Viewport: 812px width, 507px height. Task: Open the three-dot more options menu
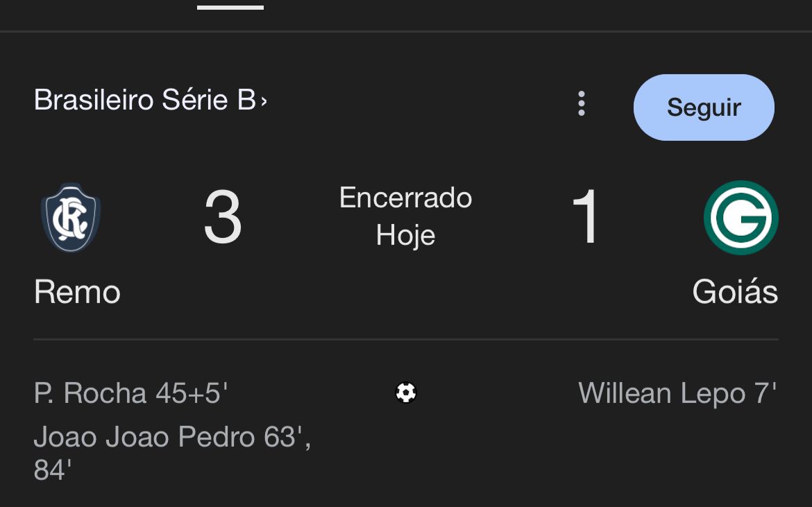tap(582, 104)
